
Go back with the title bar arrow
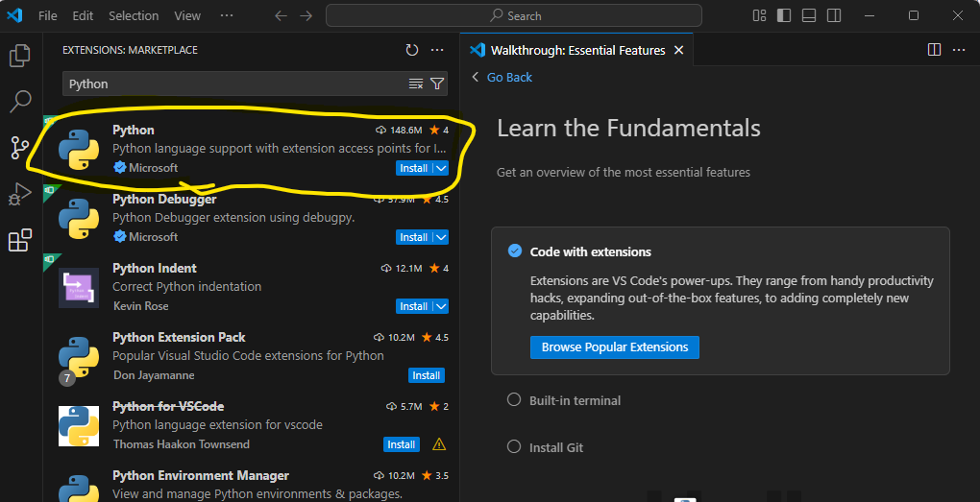point(282,15)
